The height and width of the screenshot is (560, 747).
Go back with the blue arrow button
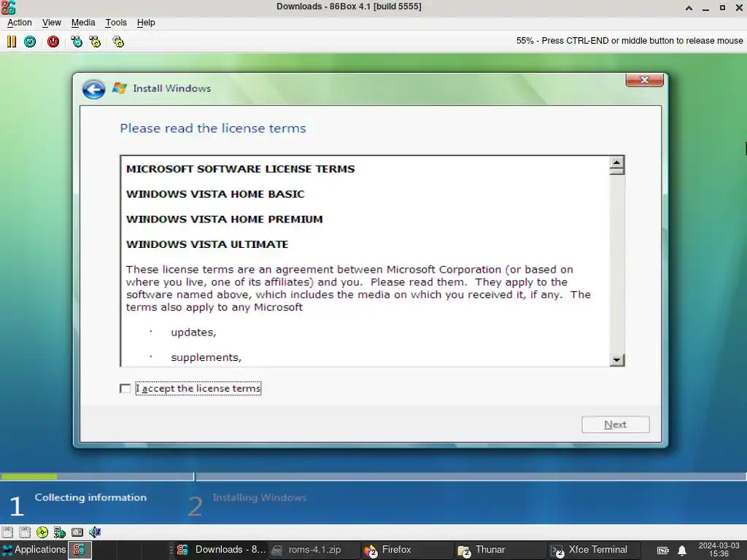(93, 89)
